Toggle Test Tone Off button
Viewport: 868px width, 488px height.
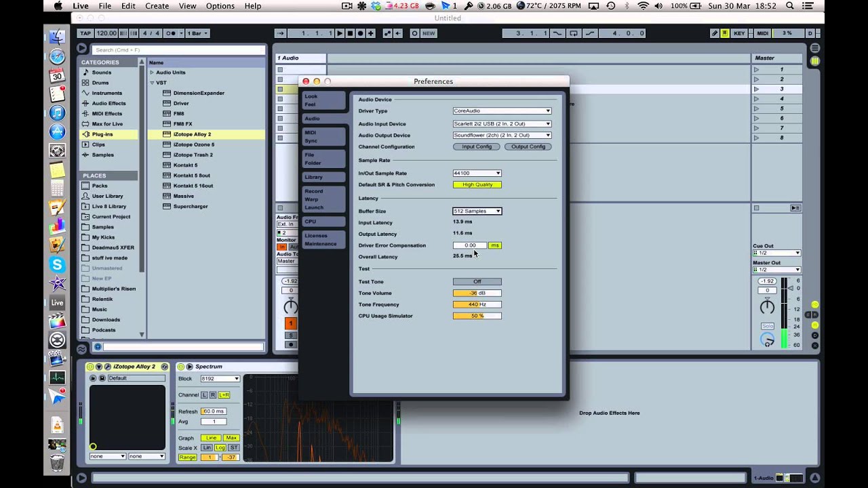click(x=477, y=281)
